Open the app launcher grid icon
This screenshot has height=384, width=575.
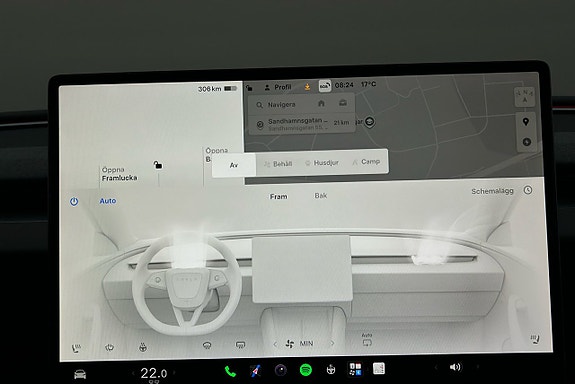(355, 369)
